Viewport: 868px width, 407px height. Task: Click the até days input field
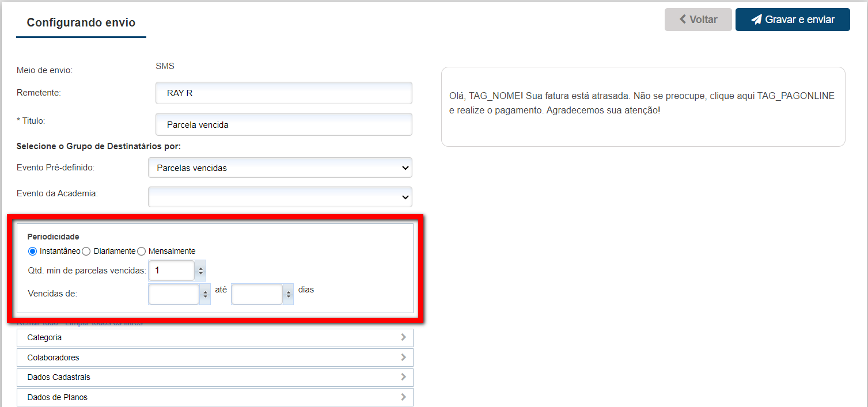click(257, 295)
